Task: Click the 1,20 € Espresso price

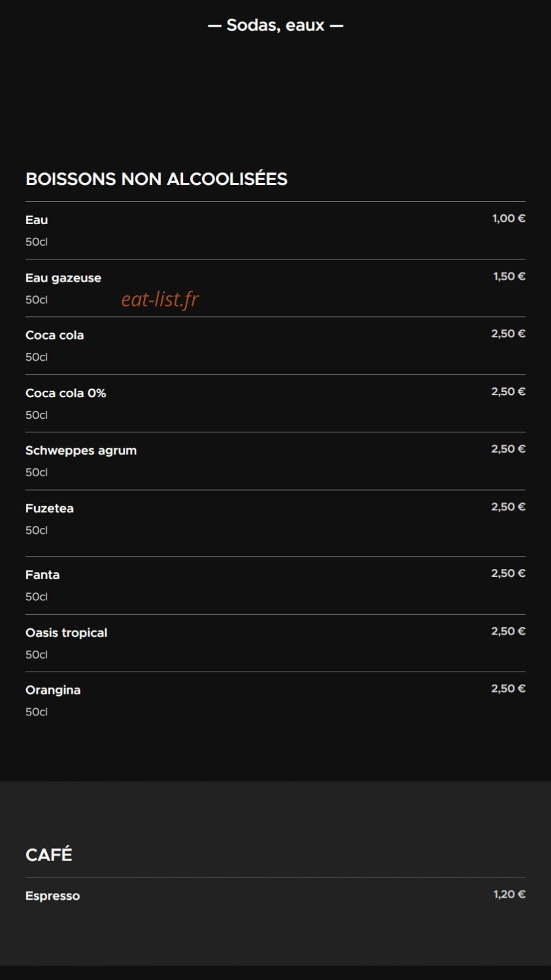Action: [x=509, y=894]
